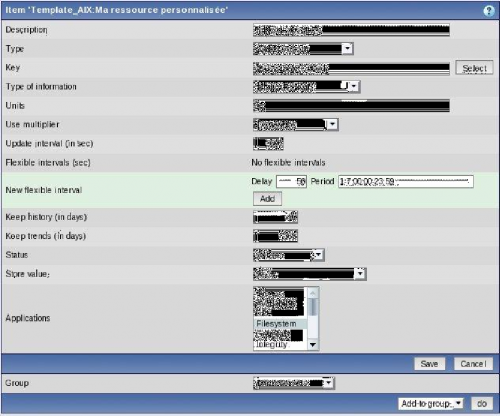500x416 pixels.
Task: Click the do button
Action: [482, 404]
